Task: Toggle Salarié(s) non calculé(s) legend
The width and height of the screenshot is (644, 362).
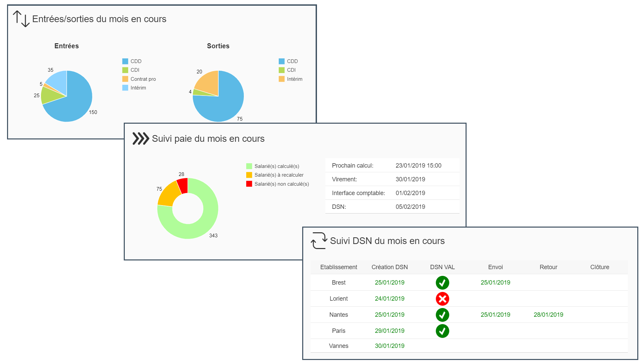Action: click(277, 184)
